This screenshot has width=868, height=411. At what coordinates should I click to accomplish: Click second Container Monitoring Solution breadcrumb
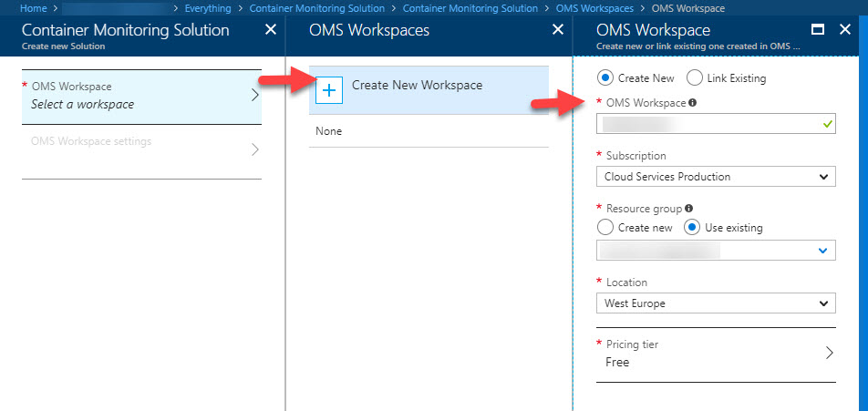pos(470,8)
